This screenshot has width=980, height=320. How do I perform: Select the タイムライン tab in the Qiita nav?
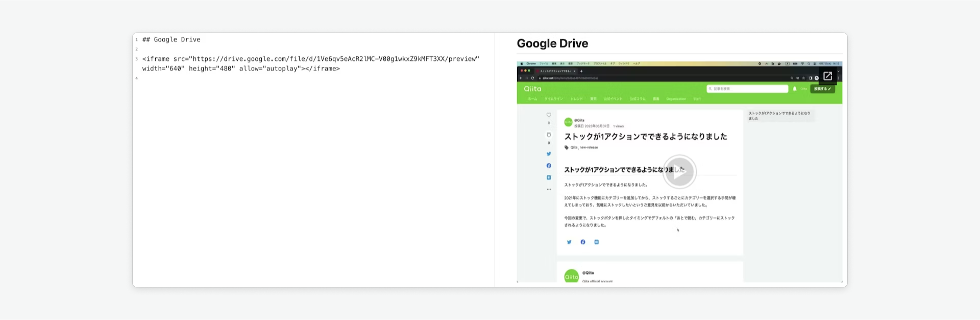click(554, 99)
